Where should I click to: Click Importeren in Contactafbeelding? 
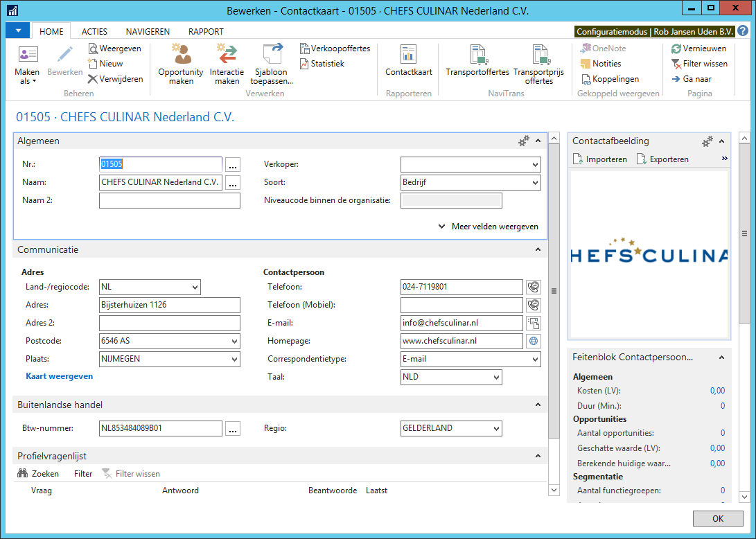coord(600,159)
